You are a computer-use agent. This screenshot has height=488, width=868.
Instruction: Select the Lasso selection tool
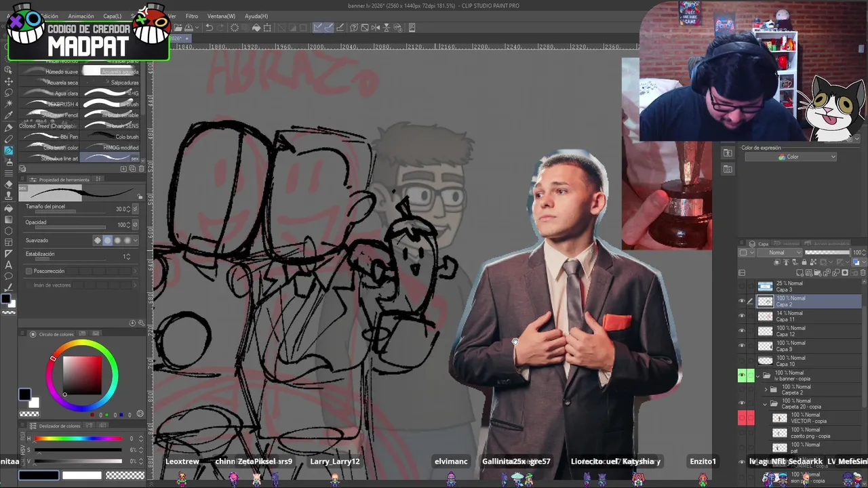[x=9, y=92]
